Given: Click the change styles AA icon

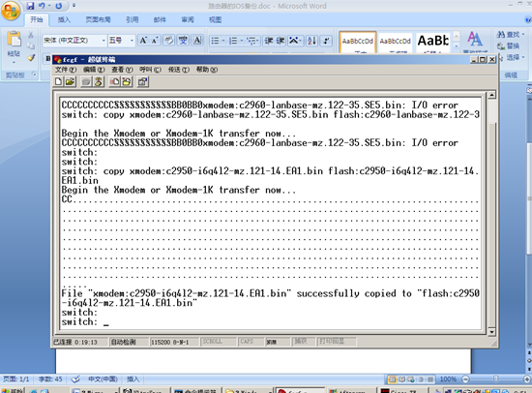Looking at the screenshot, I should (475, 40).
